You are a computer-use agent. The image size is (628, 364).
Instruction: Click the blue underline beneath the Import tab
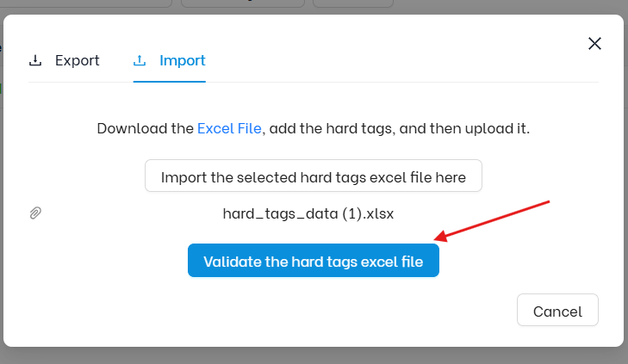tap(170, 82)
